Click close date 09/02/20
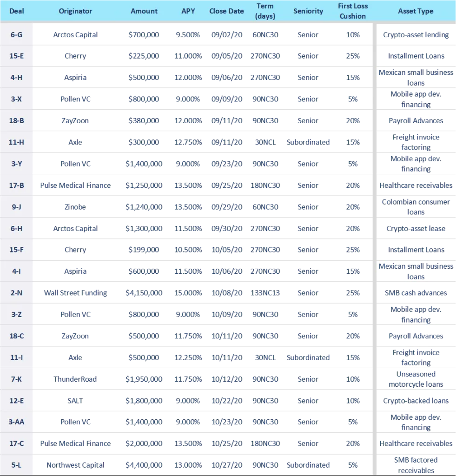This screenshot has width=456, height=476. point(227,34)
